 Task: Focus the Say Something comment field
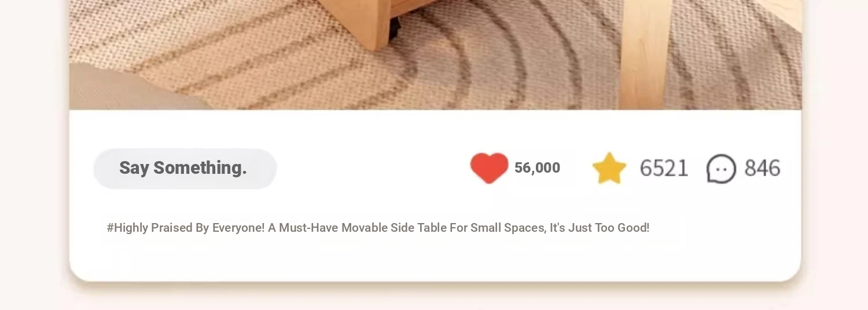click(185, 169)
